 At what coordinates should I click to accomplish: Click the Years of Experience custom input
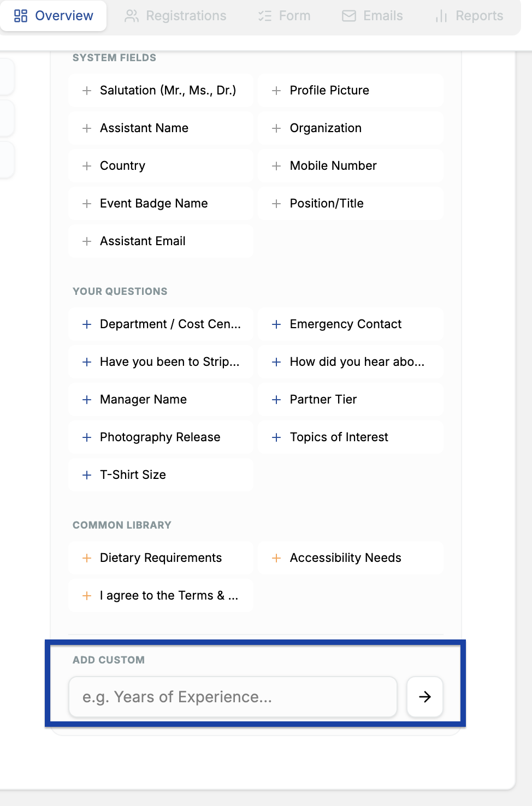[233, 697]
